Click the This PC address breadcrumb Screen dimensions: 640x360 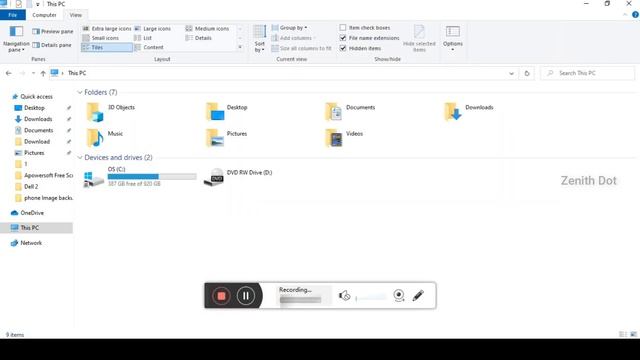(77, 73)
